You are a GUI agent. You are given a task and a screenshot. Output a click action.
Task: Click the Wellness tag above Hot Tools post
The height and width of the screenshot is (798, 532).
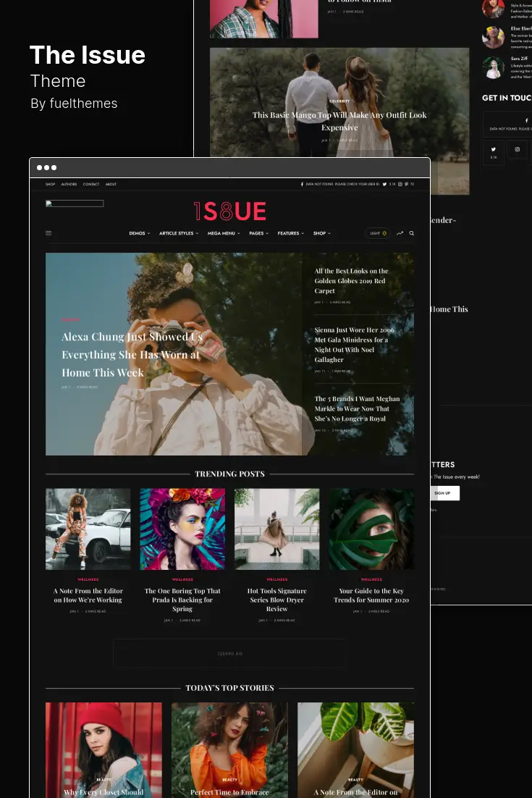pyautogui.click(x=277, y=579)
